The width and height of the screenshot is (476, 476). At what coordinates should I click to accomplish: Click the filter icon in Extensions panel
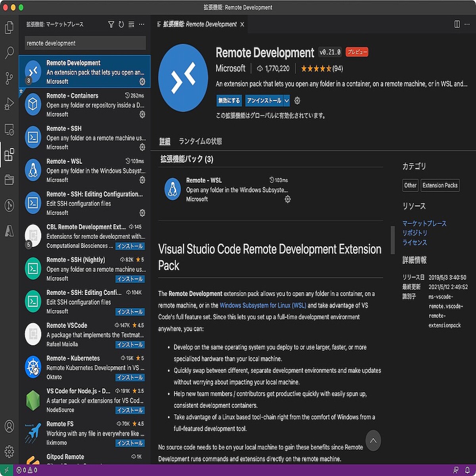(x=111, y=24)
